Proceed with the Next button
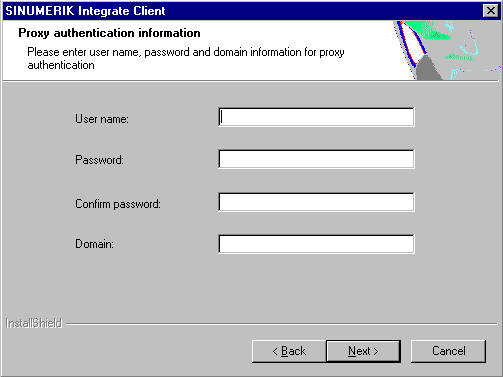503x377 pixels. click(x=363, y=351)
